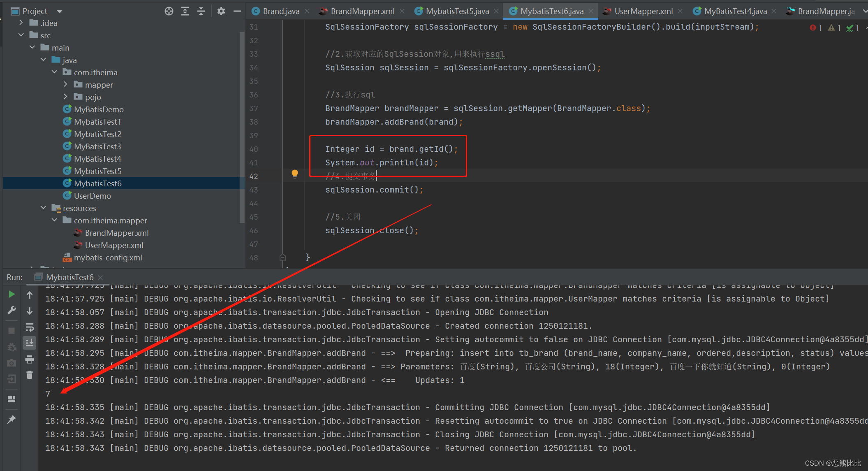
Task: Close the Brand.java editor tab
Action: click(307, 11)
